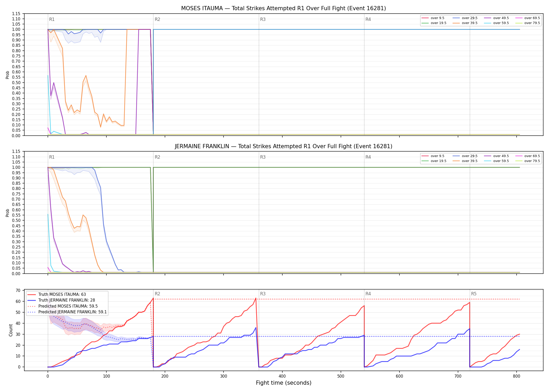Click the R1 marker in the MOSES ITAUMA chart
Viewport: 549px width, 392px height.
(52, 19)
